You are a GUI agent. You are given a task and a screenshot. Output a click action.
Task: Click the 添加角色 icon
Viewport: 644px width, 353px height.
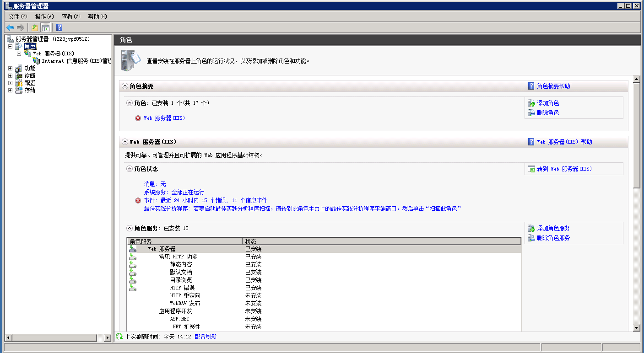[x=531, y=103]
